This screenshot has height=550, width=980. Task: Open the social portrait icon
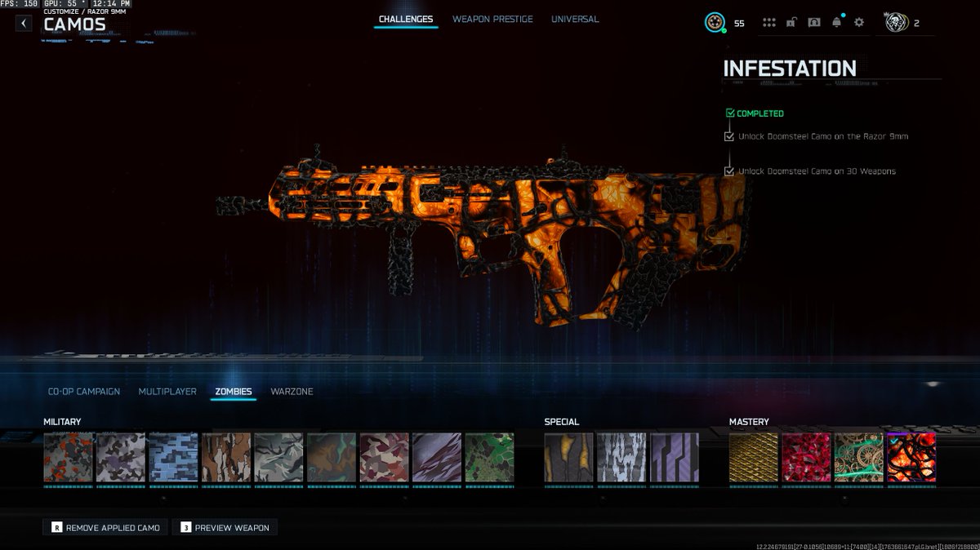(813, 23)
